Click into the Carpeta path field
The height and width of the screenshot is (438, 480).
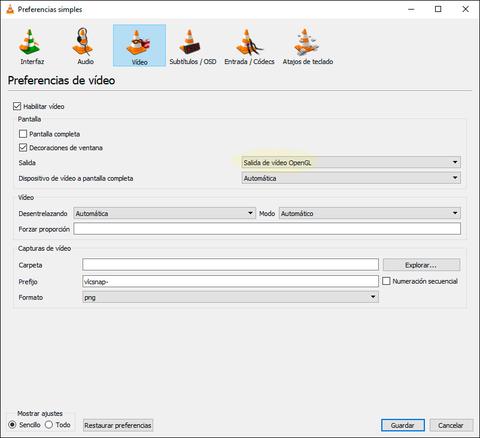pyautogui.click(x=230, y=265)
